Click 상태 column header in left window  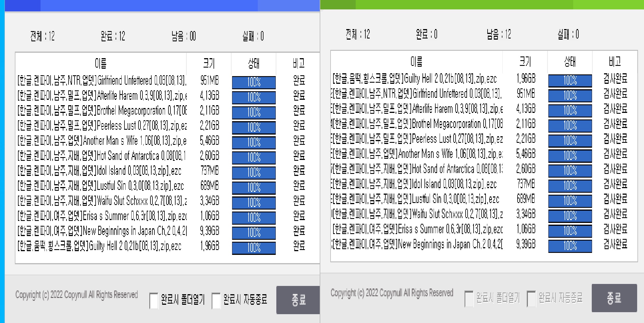click(x=253, y=63)
